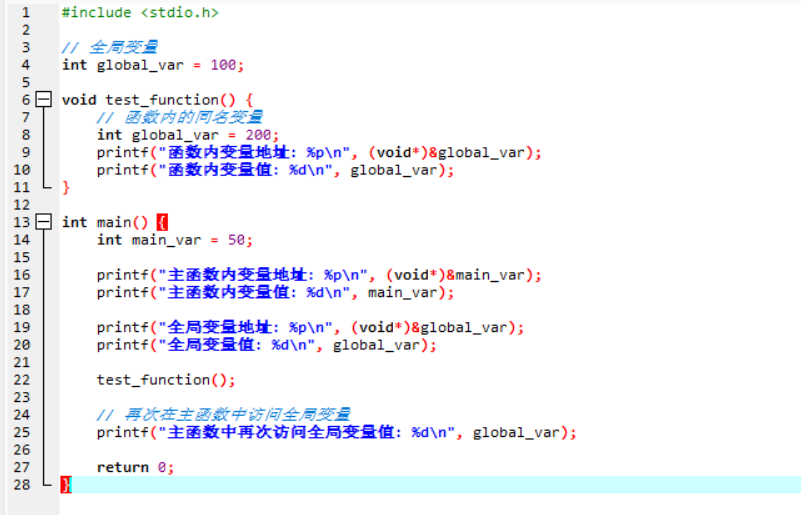Viewport: 801px width, 515px height.
Task: Click line number 22 in the gutter
Action: click(x=21, y=380)
